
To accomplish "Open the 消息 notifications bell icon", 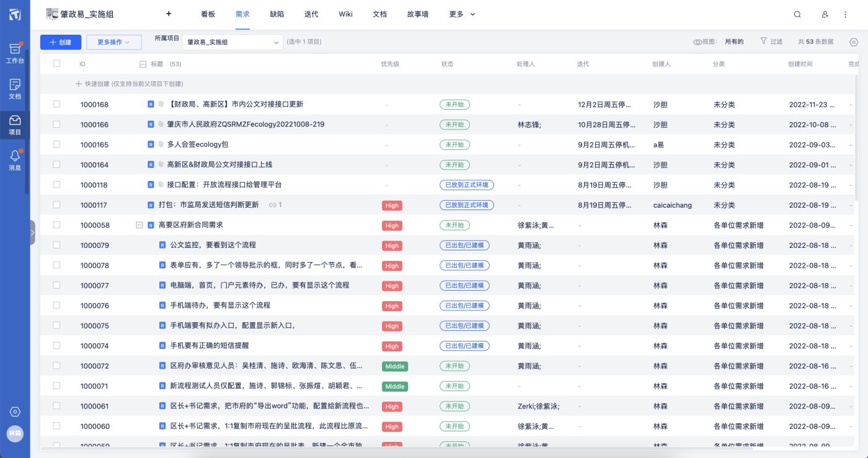I will coord(15,159).
